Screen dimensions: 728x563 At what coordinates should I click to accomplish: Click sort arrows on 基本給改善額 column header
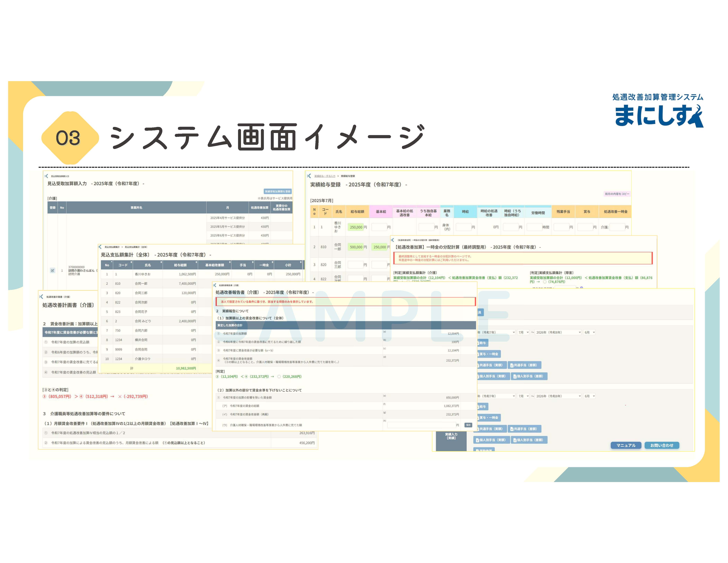tap(230, 263)
